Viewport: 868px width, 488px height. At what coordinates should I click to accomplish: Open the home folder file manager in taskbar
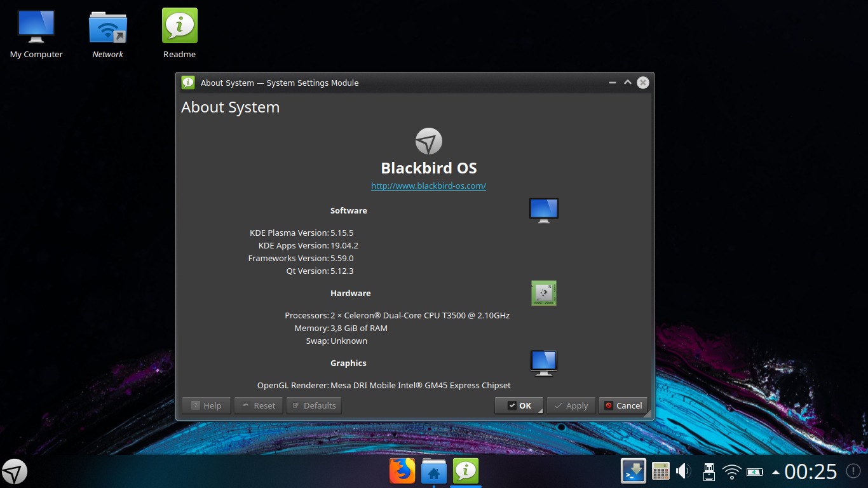434,471
